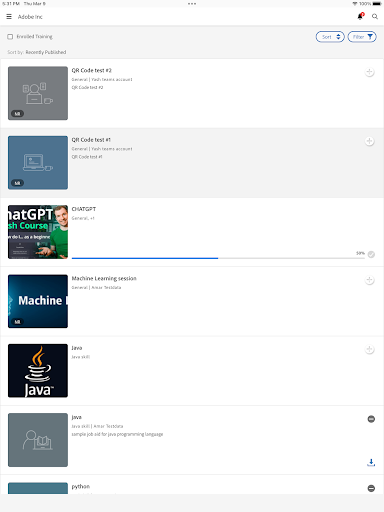
Task: Remove the Java job aid using minus icon
Action: (x=371, y=419)
